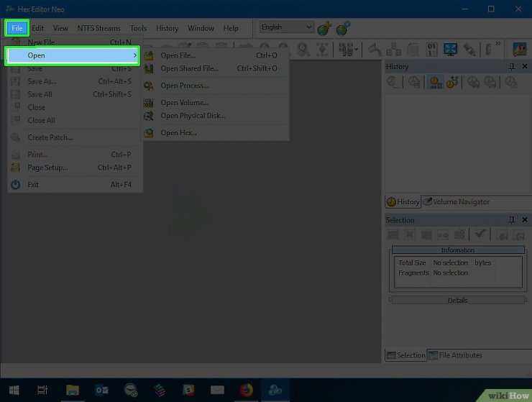Click the connected boxes structure toolbar icon
This screenshot has height=402, width=532.
pyautogui.click(x=393, y=50)
